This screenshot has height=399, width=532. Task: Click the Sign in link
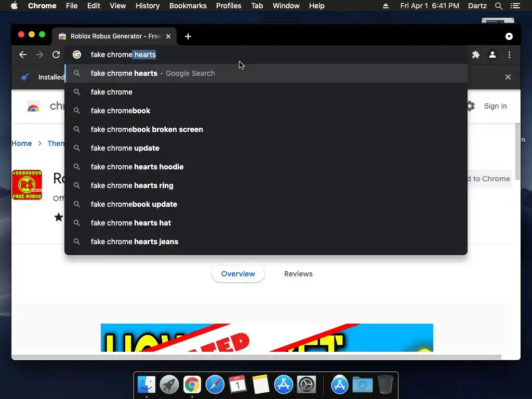495,106
